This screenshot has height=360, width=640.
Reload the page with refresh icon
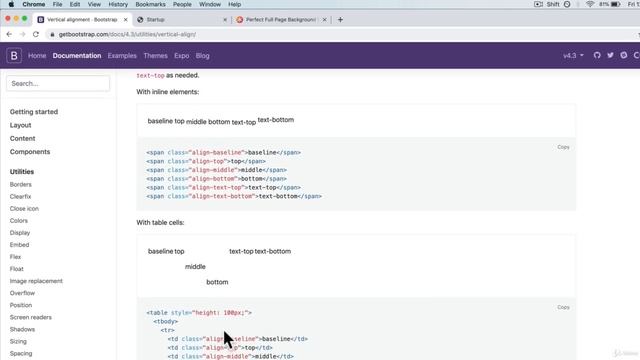tap(36, 34)
